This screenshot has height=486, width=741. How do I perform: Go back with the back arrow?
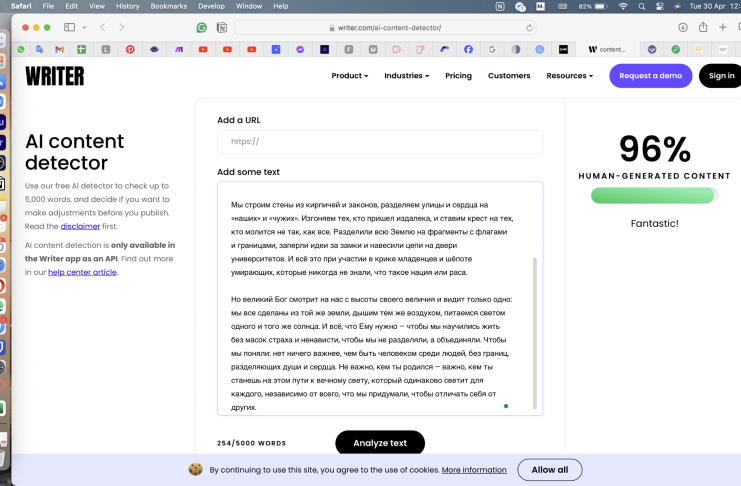coord(103,27)
